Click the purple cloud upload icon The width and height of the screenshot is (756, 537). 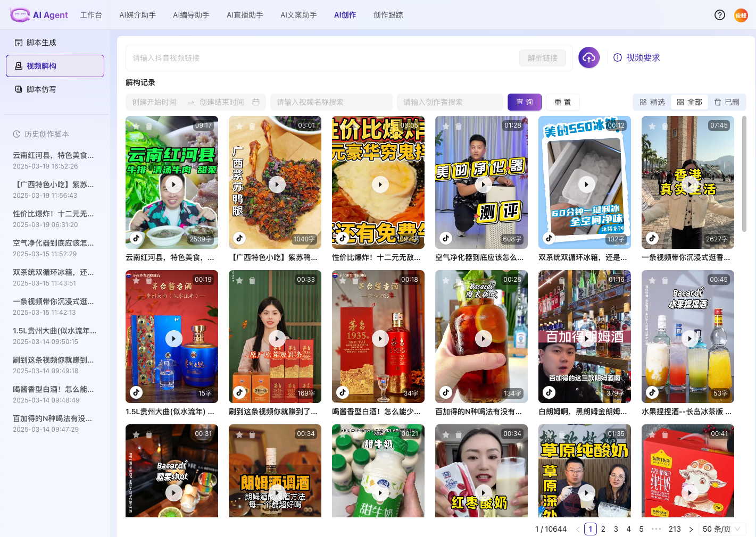click(589, 58)
